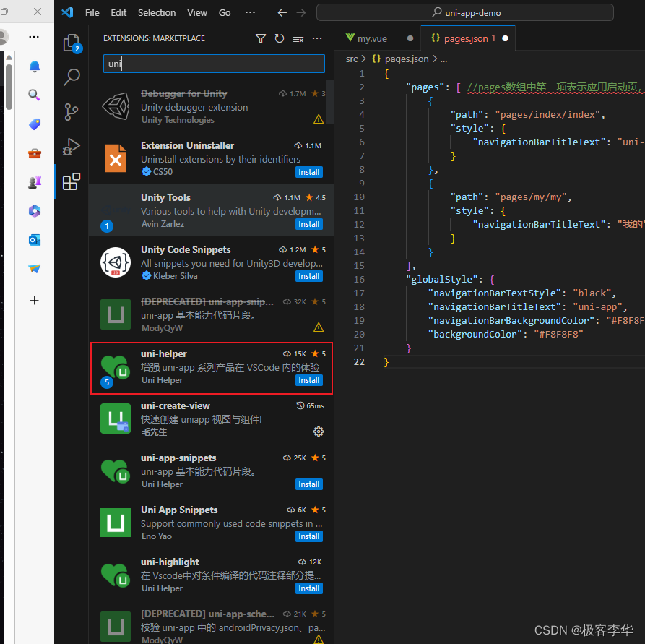Screen dimensions: 645x644
Task: Install the Unity Tools extension
Action: tap(309, 224)
